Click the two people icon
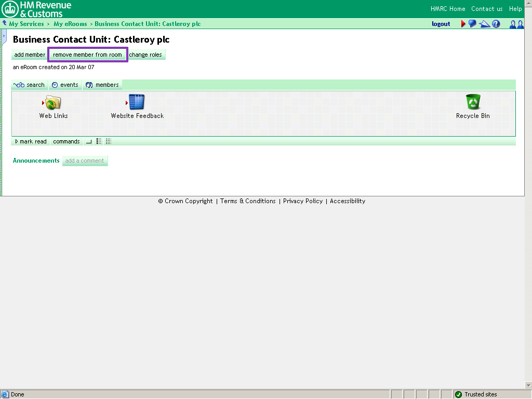Viewport: 532px width, 399px height. pos(516,24)
